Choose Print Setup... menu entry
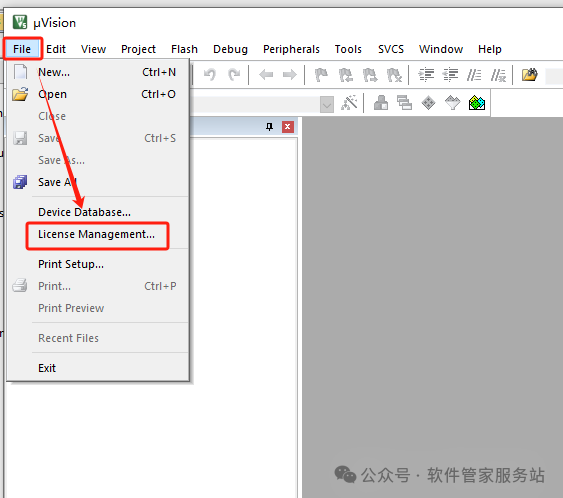The height and width of the screenshot is (498, 563). click(98, 264)
